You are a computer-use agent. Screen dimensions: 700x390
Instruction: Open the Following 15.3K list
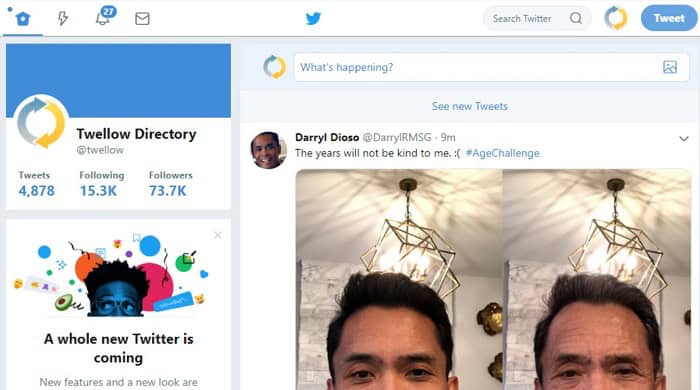[102, 184]
